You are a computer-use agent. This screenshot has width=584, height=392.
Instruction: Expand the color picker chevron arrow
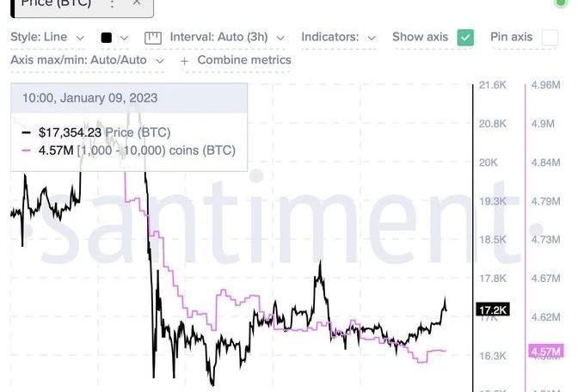pyautogui.click(x=125, y=38)
